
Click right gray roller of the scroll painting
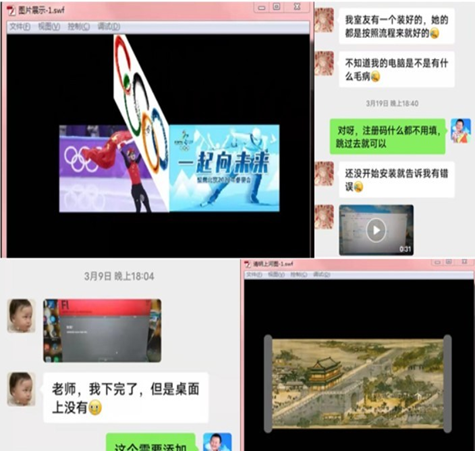tap(448, 384)
